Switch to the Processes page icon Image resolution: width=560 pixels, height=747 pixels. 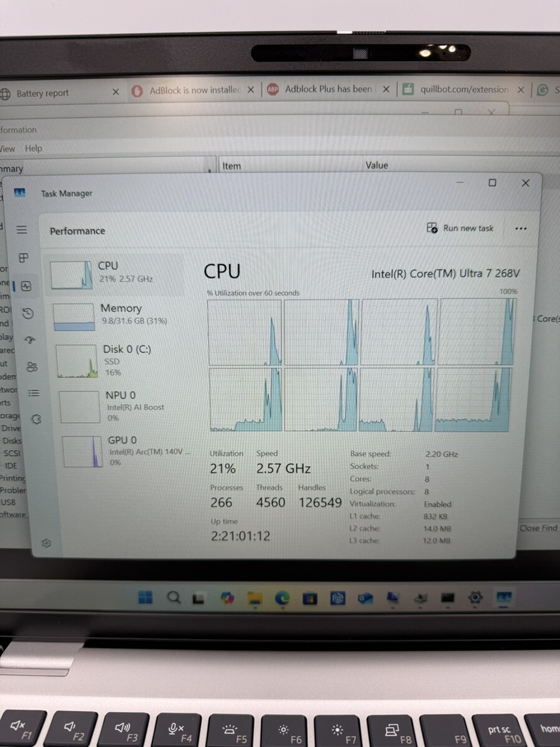coord(24,258)
